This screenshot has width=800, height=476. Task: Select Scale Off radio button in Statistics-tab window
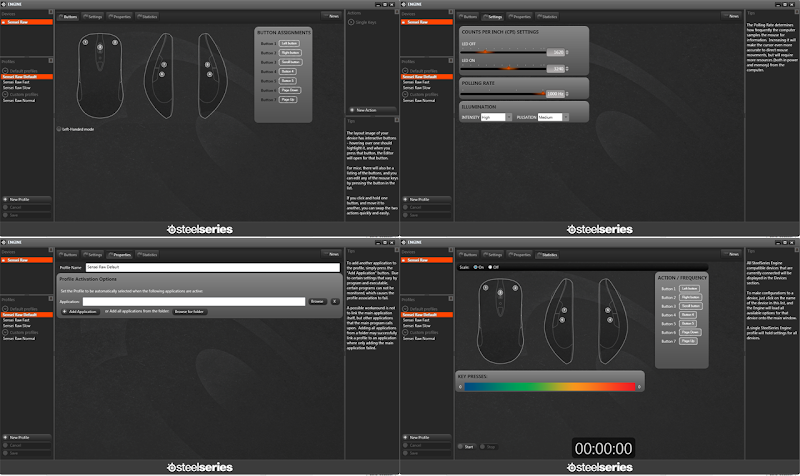(490, 267)
